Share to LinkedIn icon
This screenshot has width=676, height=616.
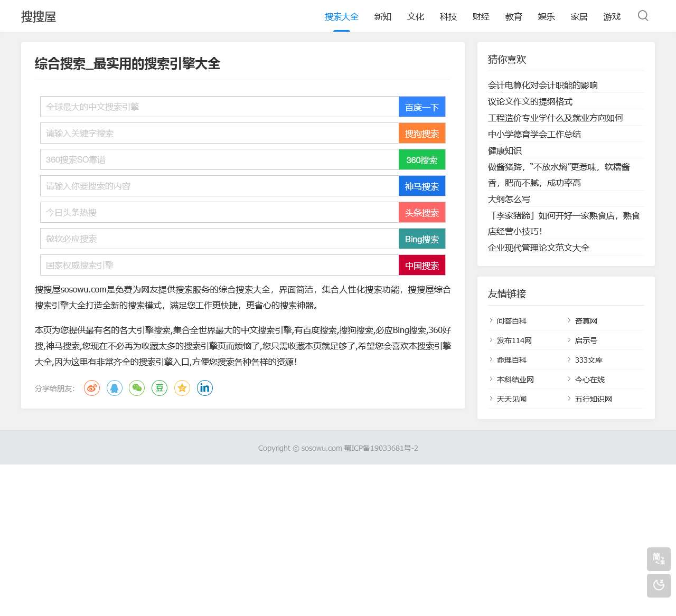click(x=205, y=388)
